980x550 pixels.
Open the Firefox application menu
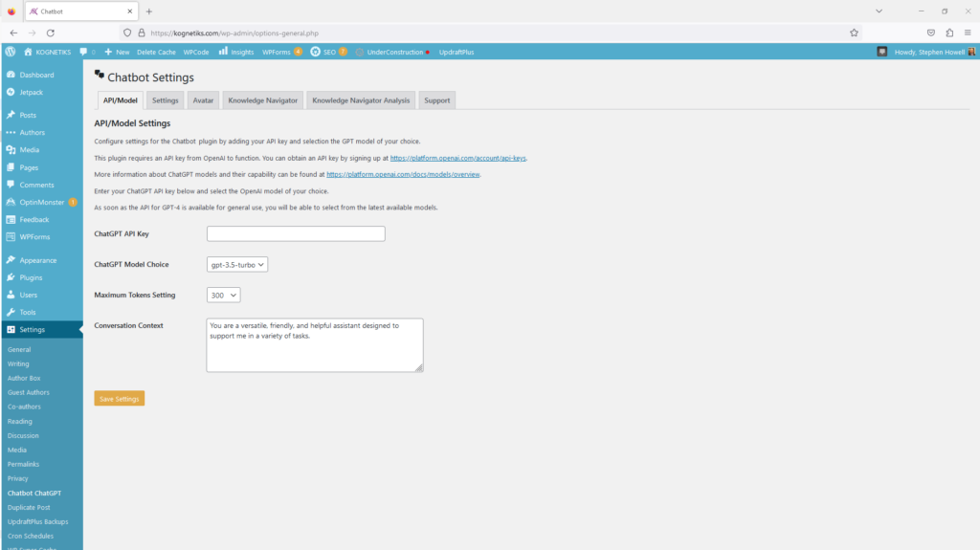(968, 33)
